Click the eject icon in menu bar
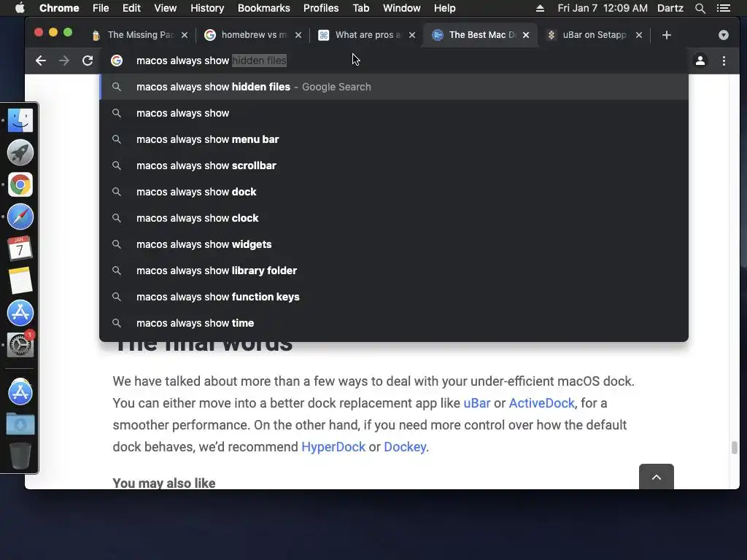 coord(540,8)
